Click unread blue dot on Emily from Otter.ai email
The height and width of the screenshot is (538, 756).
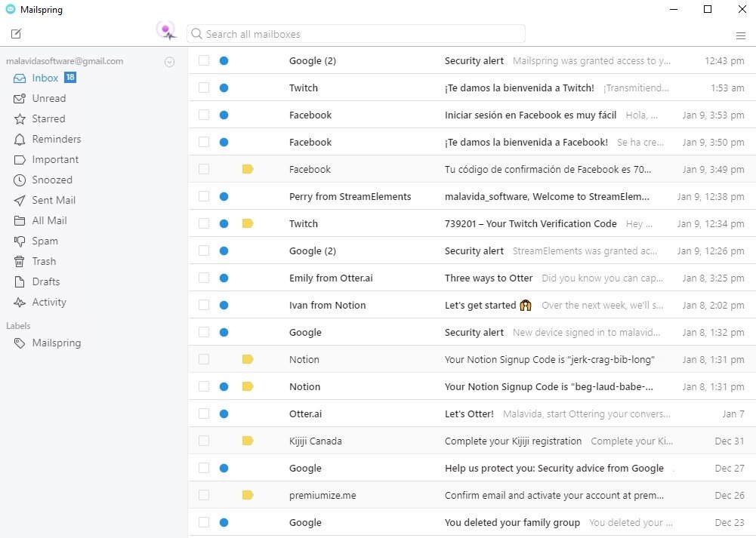click(224, 278)
